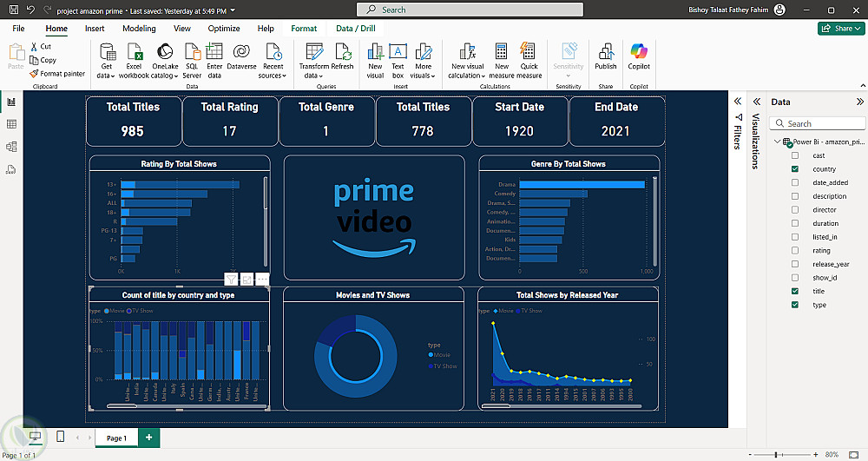Create a Quick measure
Viewport: 868px width, 461px height.
[529, 61]
